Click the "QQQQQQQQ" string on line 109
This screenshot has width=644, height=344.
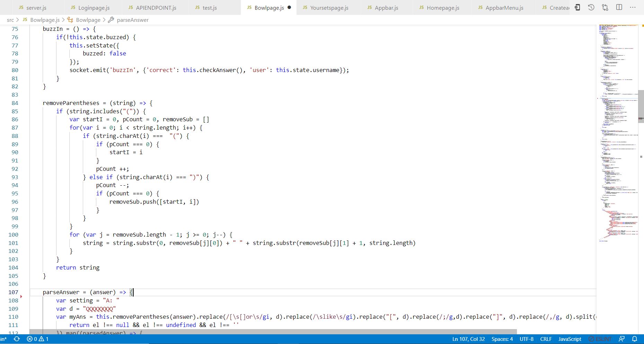point(99,309)
